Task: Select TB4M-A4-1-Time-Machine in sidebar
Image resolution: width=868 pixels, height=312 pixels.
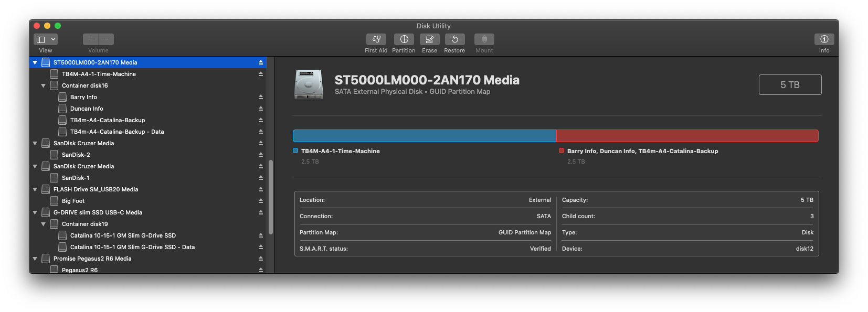Action: click(x=149, y=74)
